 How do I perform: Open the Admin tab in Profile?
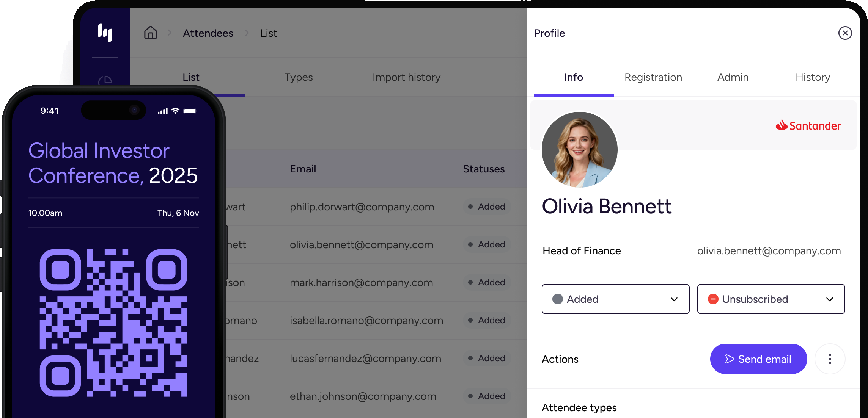coord(733,77)
